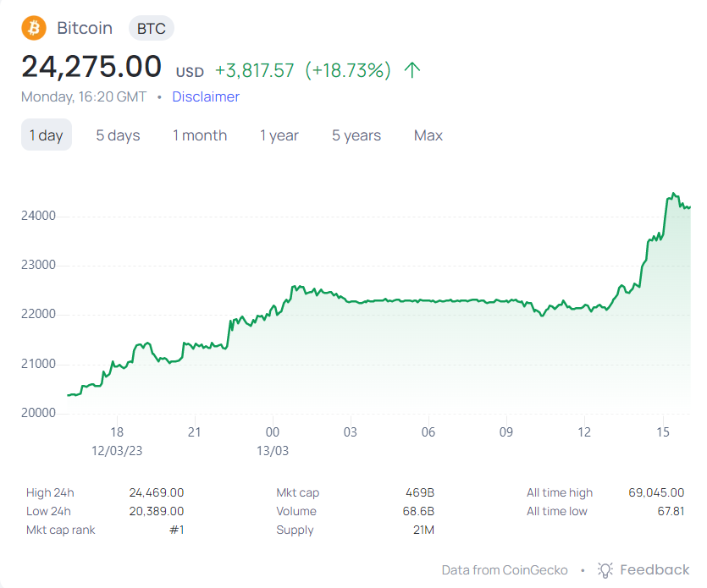707x588 pixels.
Task: Select the 1 day range tab
Action: coord(47,135)
